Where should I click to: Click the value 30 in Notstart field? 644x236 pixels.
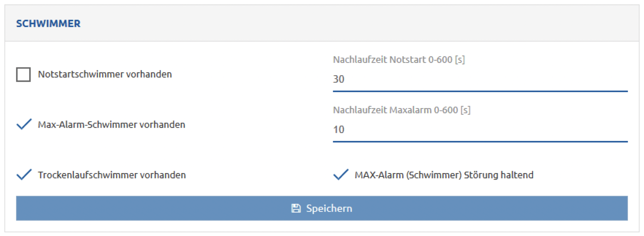339,79
